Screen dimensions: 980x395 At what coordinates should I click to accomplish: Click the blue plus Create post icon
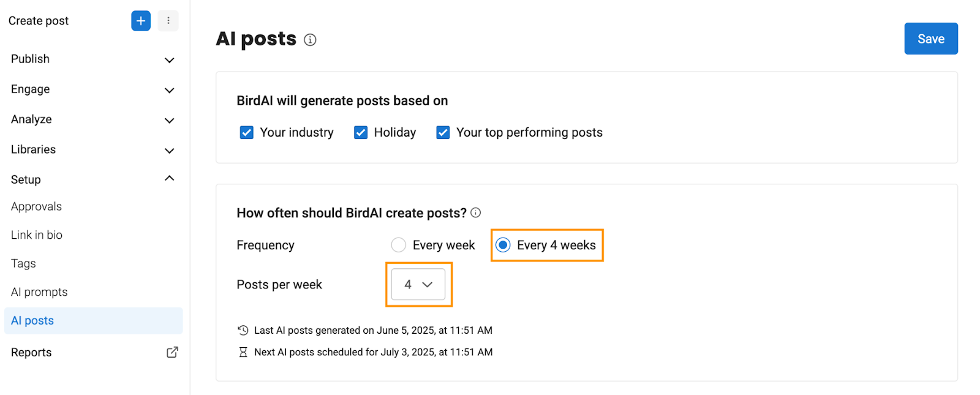pyautogui.click(x=141, y=21)
